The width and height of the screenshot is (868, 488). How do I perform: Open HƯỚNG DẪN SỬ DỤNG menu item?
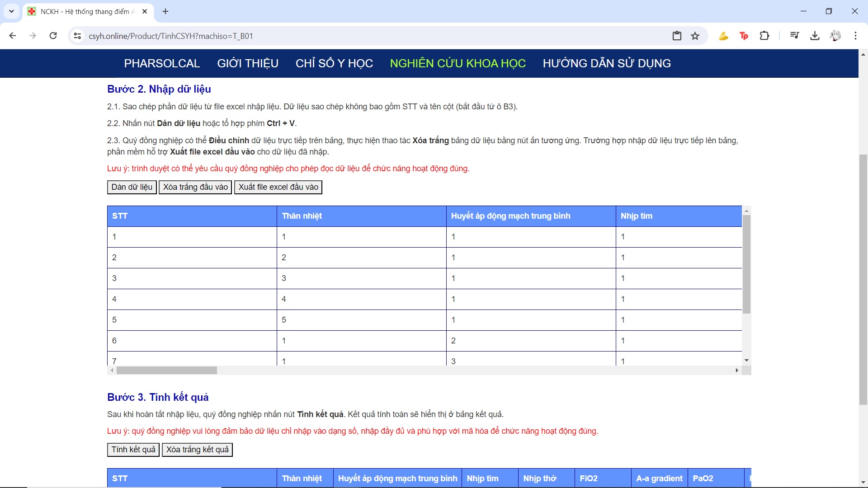point(607,63)
